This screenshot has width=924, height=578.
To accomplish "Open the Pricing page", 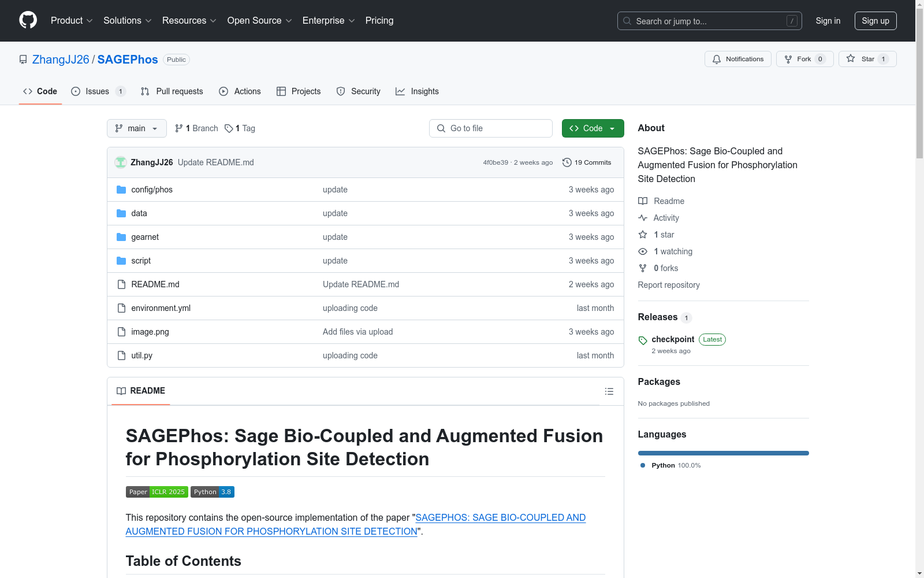I will pyautogui.click(x=379, y=20).
